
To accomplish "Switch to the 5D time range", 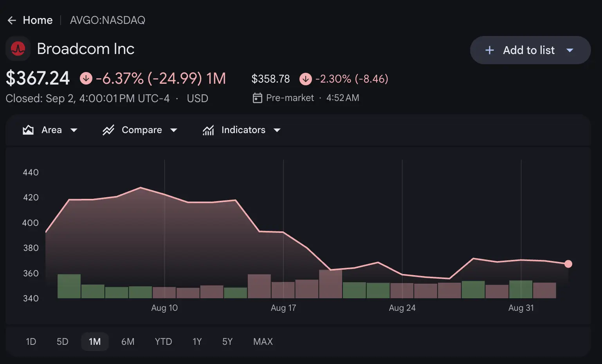I will coord(63,342).
